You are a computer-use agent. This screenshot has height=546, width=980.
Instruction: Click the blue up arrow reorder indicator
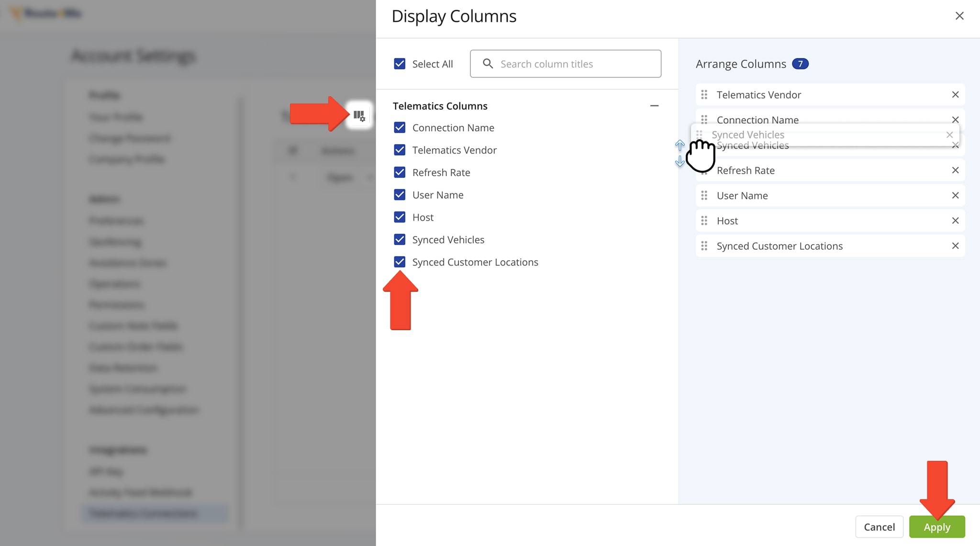[x=679, y=146]
